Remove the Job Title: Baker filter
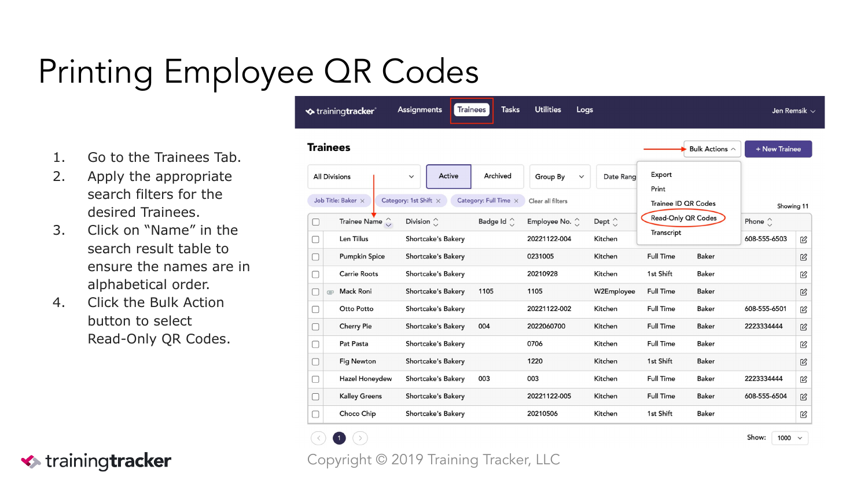 point(362,201)
